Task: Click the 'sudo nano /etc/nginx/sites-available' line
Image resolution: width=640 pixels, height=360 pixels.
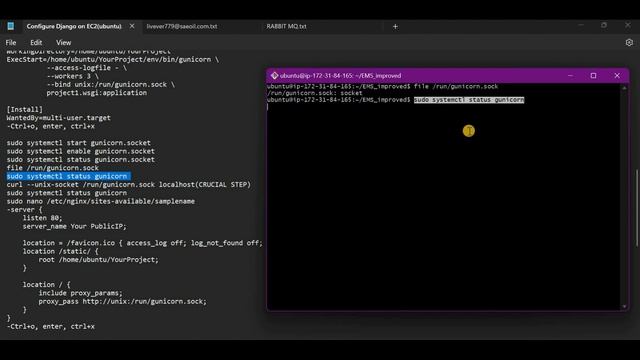Action: pos(100,201)
